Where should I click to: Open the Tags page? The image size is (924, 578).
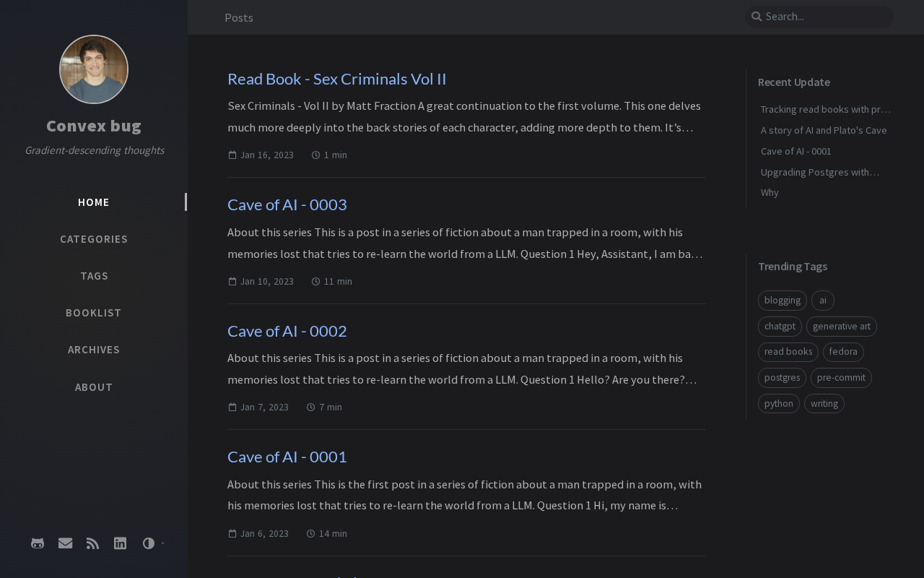coord(94,276)
